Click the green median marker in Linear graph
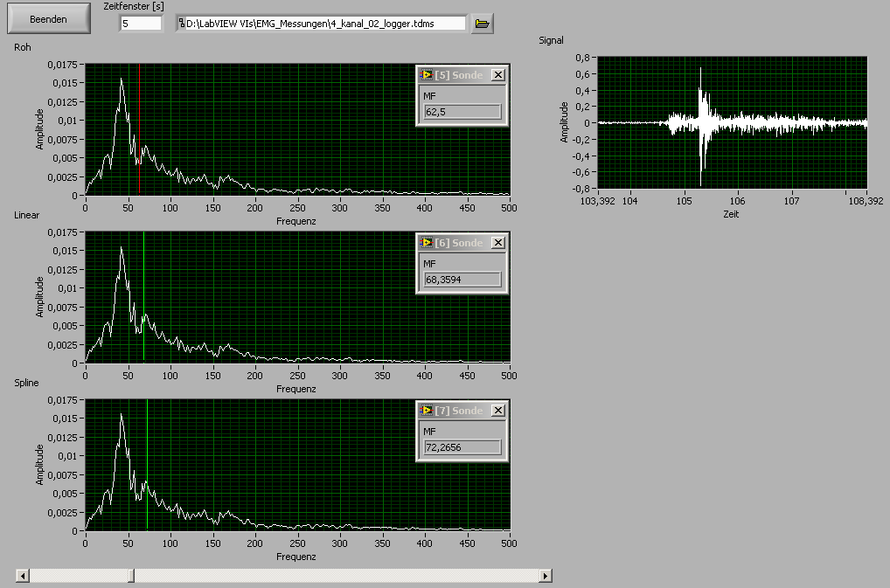 point(143,297)
